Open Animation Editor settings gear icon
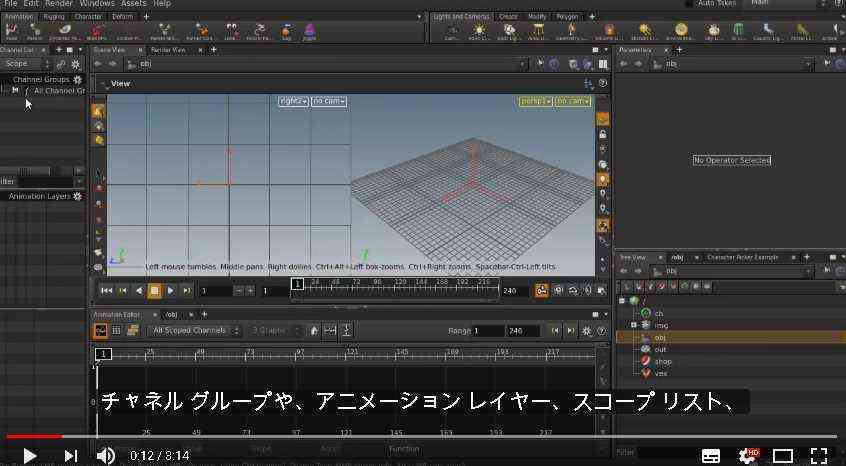The image size is (846, 466). coord(586,331)
